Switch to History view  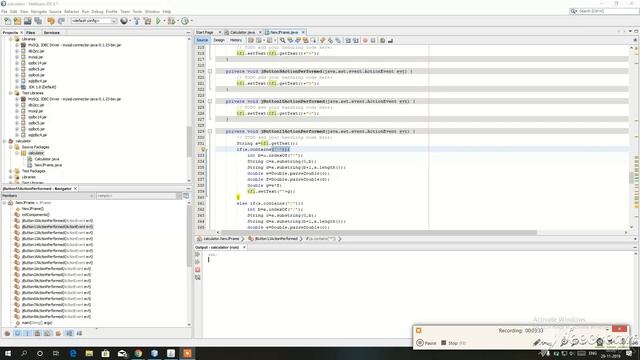pyautogui.click(x=236, y=40)
